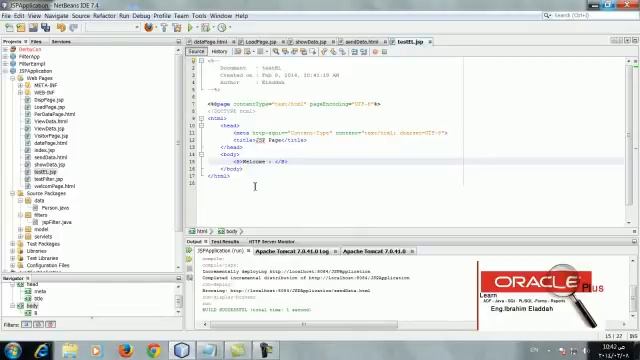
Task: Open the Run Project dropdown arrow
Action: pos(197,27)
